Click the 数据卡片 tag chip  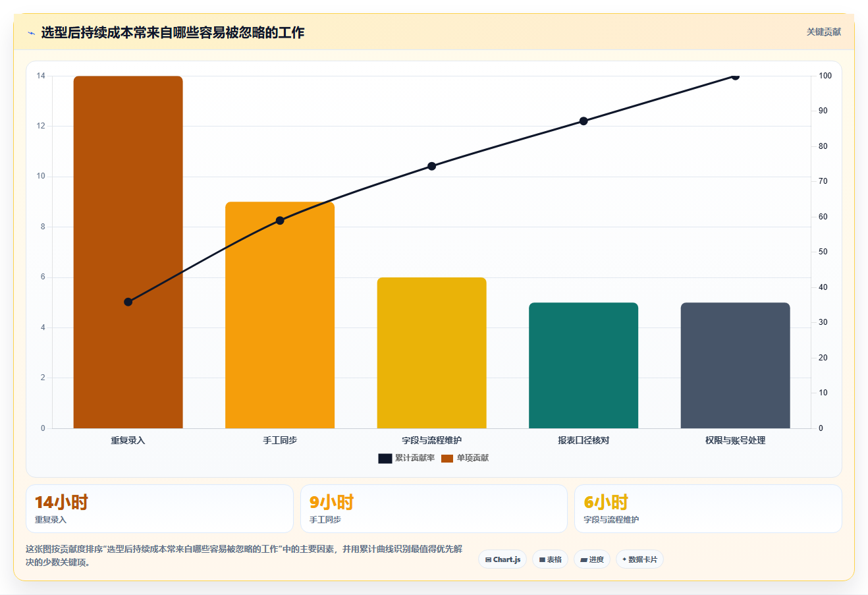pyautogui.click(x=639, y=559)
